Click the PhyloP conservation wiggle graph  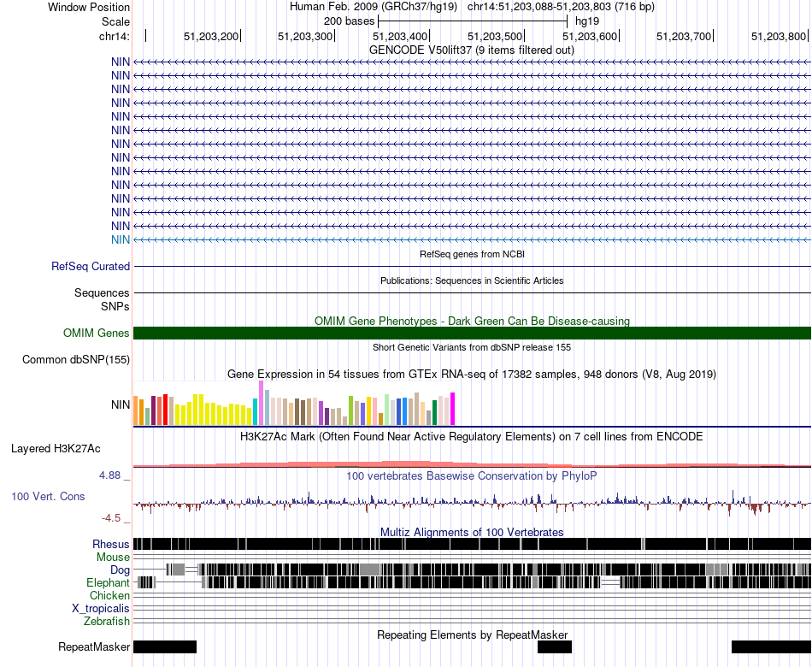[472, 502]
